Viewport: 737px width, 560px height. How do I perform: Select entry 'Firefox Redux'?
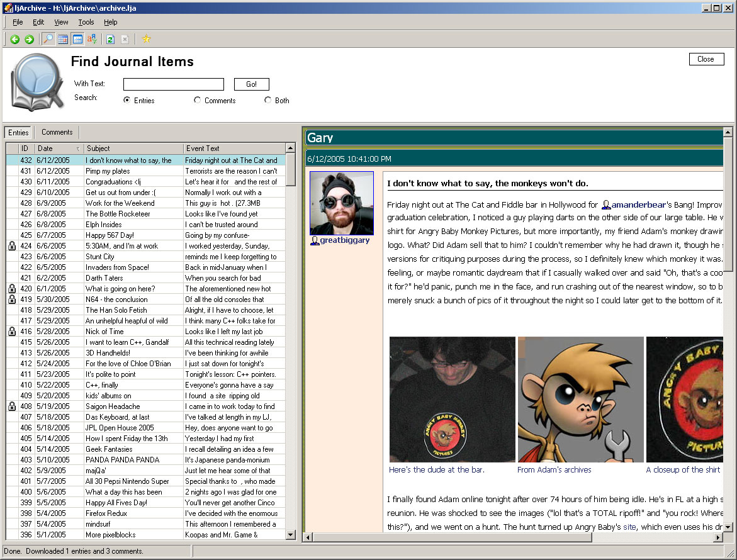(146, 513)
